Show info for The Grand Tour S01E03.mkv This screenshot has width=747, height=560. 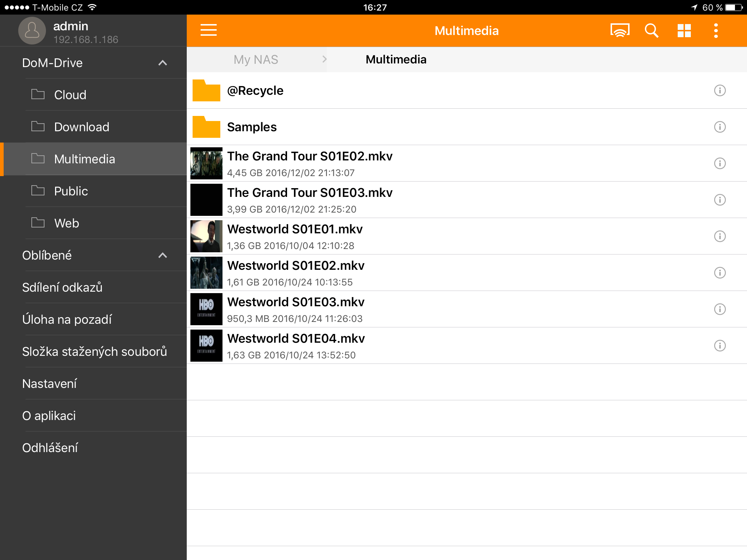[720, 200]
